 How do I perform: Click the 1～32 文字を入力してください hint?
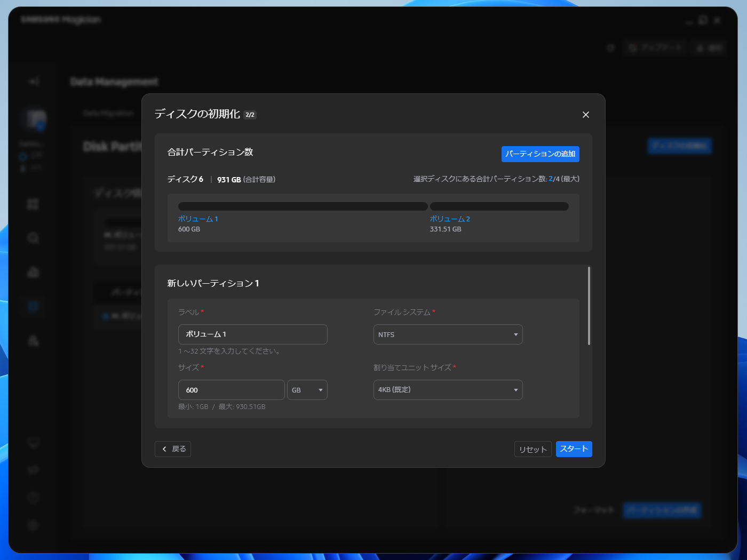pos(229,351)
